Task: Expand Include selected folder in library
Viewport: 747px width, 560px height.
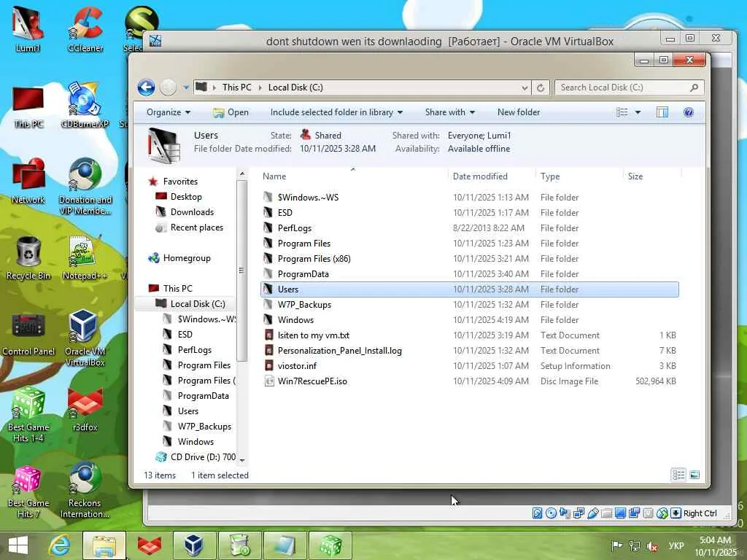Action: tap(336, 112)
